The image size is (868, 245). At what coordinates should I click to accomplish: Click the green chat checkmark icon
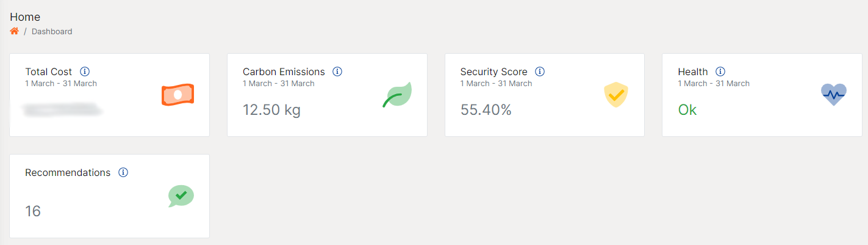[181, 196]
